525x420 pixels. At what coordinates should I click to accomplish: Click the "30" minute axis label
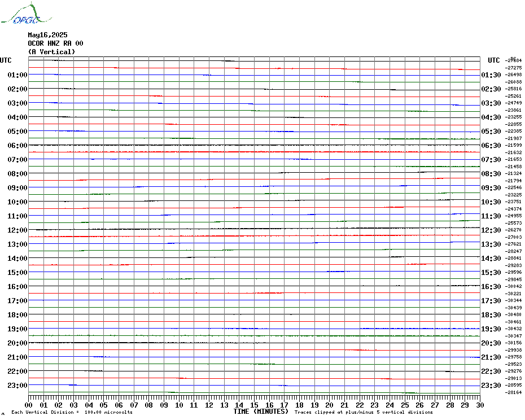tap(480, 405)
